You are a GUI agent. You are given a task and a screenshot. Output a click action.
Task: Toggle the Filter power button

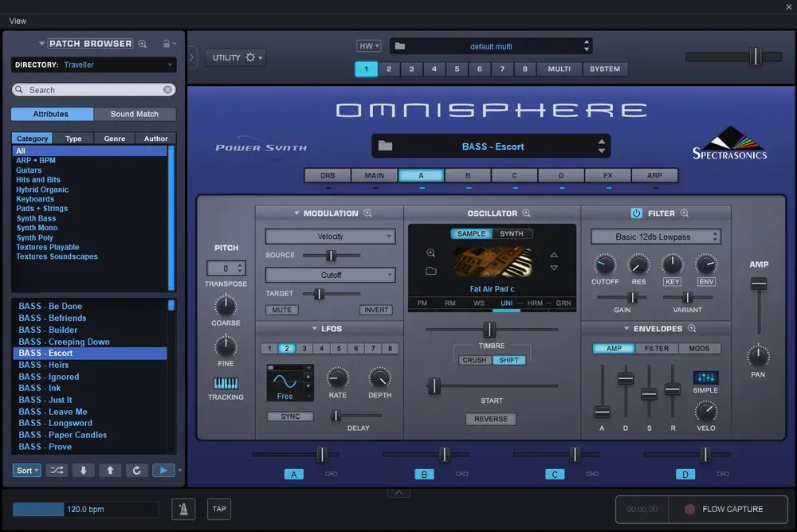pos(636,213)
